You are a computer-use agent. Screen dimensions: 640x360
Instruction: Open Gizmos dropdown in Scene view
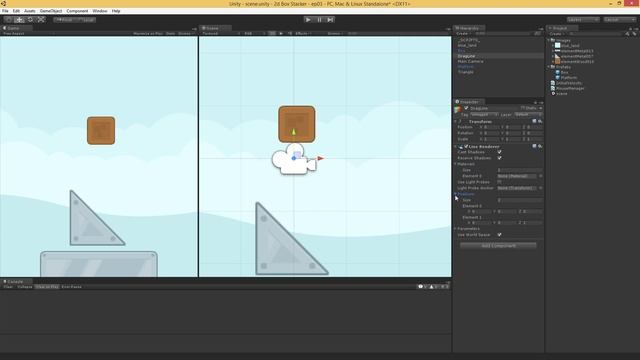[x=336, y=33]
